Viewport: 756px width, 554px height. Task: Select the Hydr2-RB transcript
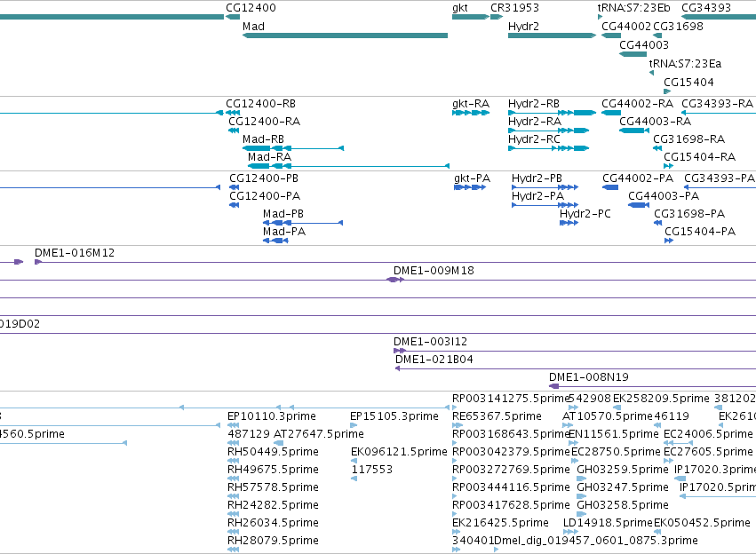[552, 113]
